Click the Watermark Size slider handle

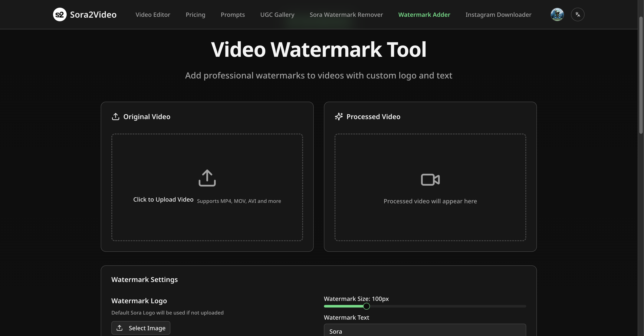point(366,306)
